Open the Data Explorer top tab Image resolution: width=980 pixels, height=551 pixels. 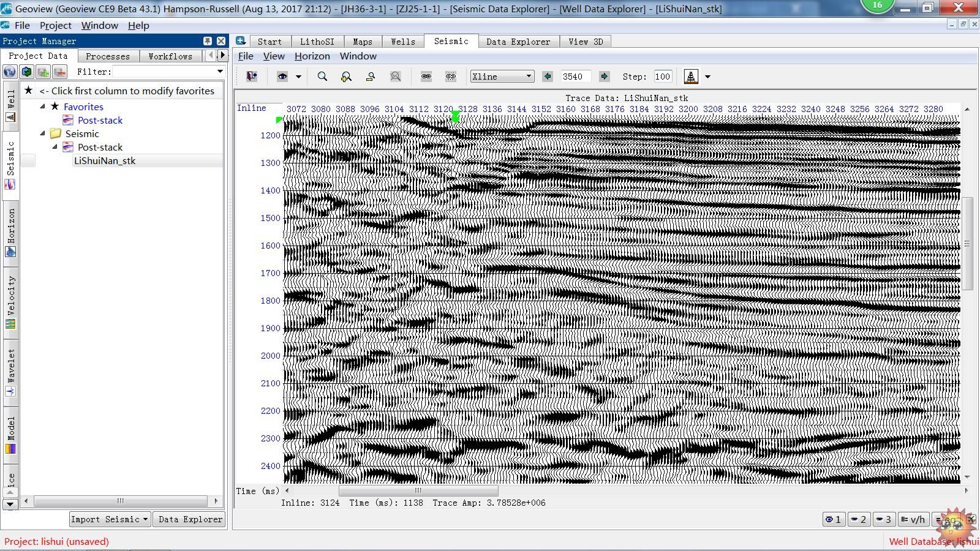pos(518,42)
